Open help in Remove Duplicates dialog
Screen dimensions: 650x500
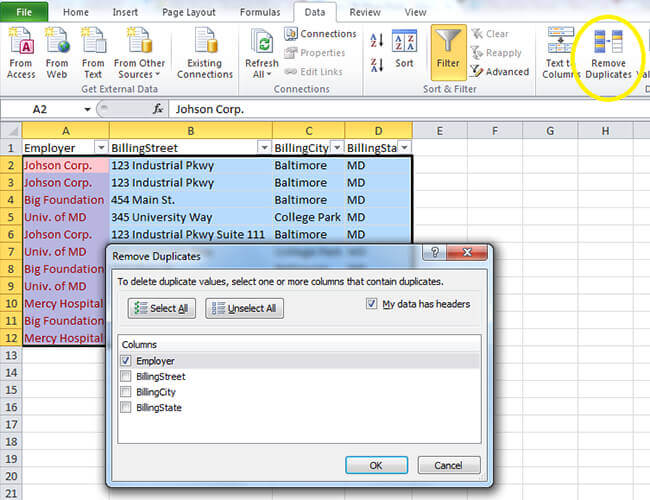click(434, 252)
